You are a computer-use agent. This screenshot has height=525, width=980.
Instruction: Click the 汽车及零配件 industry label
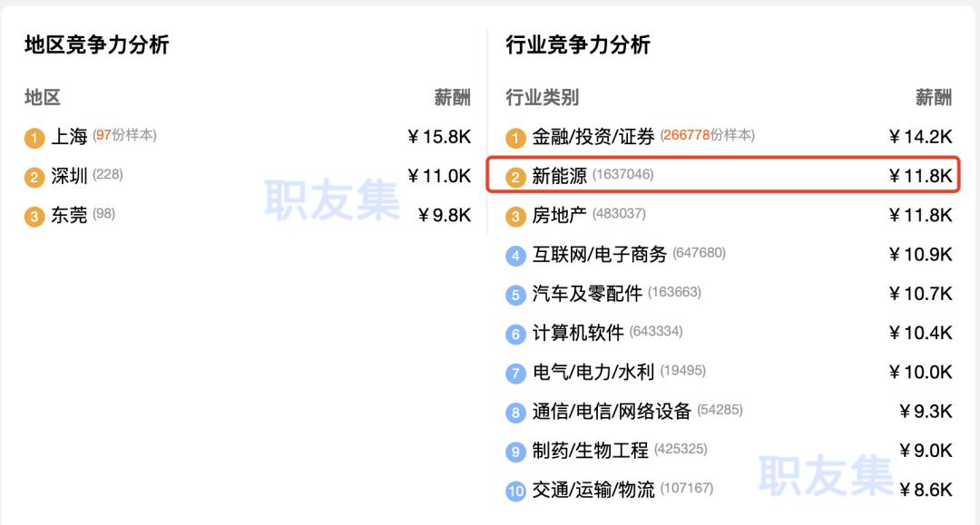pyautogui.click(x=587, y=294)
